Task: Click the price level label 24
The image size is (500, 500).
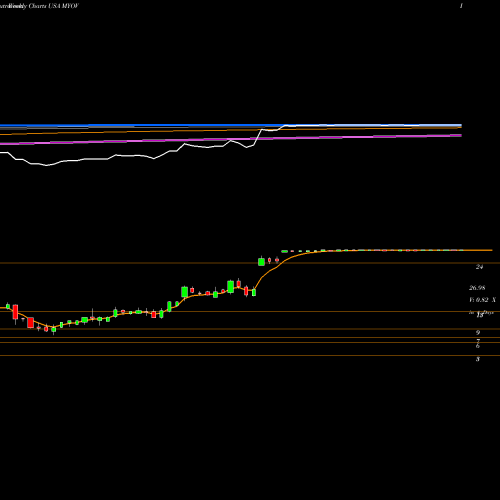Action: coord(479,267)
